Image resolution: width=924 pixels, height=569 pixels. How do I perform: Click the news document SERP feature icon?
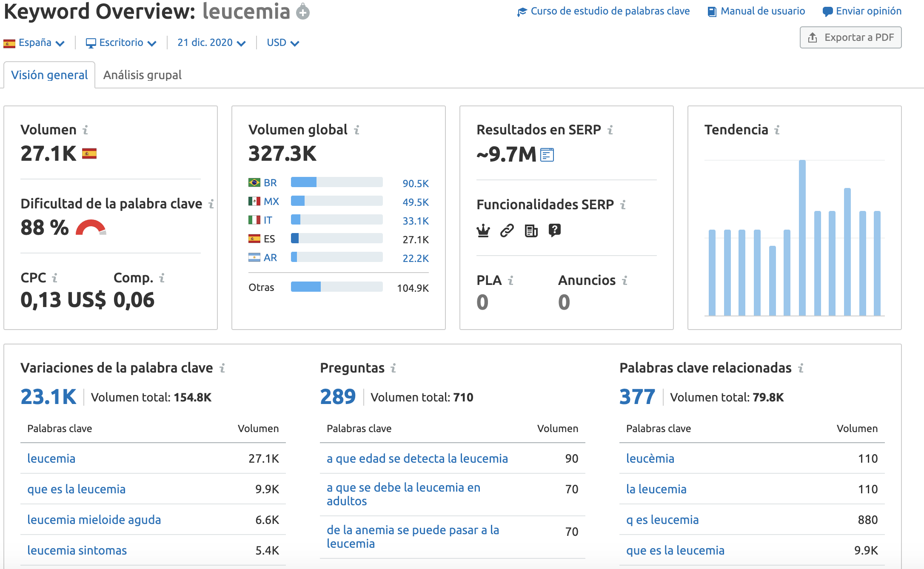point(531,230)
